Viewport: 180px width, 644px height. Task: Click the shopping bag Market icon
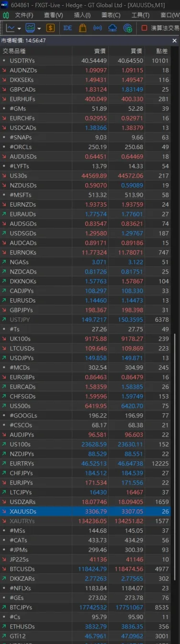[83, 28]
